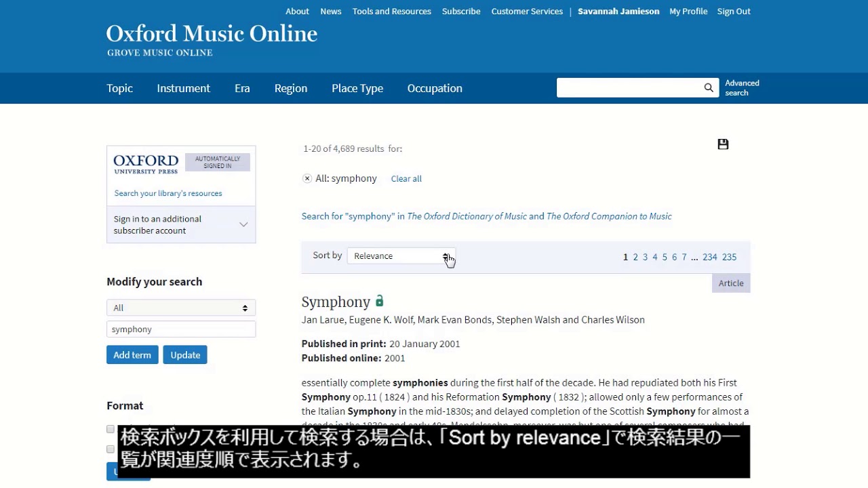Open the News link

[331, 12]
